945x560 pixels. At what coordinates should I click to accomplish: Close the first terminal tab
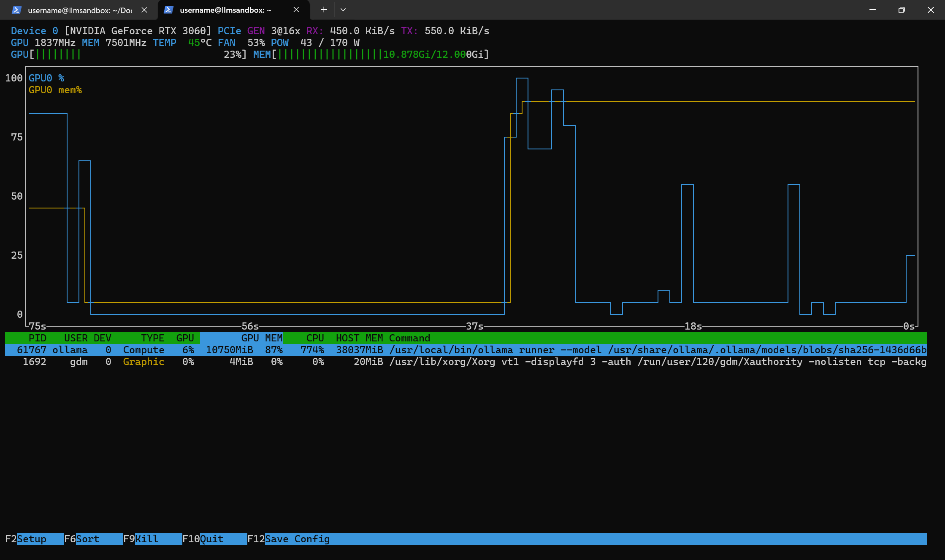click(x=144, y=10)
